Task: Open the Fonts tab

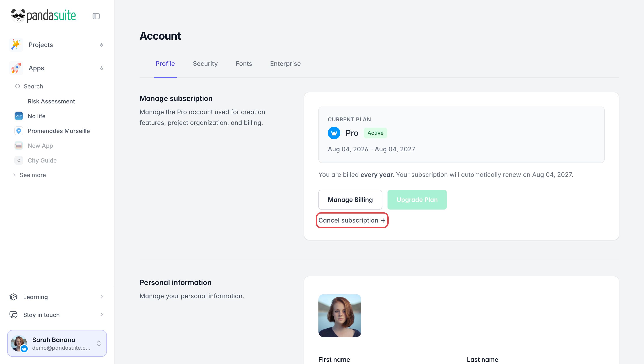Action: coord(244,64)
